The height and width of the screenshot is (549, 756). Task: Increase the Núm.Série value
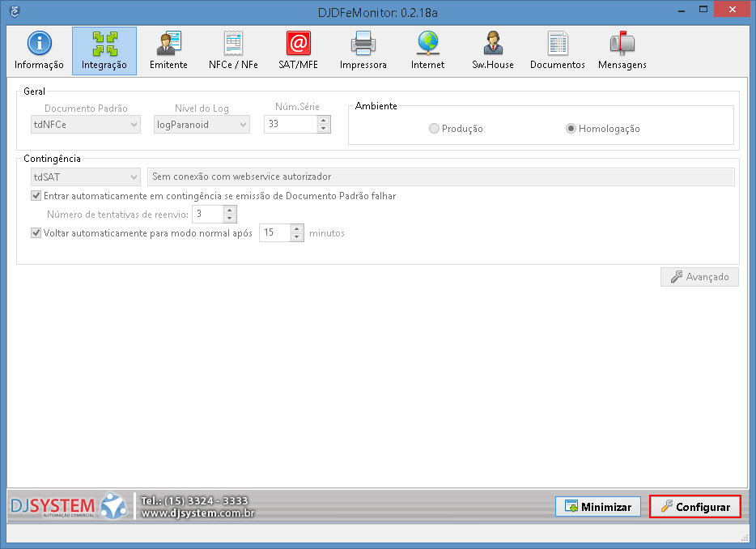324,120
